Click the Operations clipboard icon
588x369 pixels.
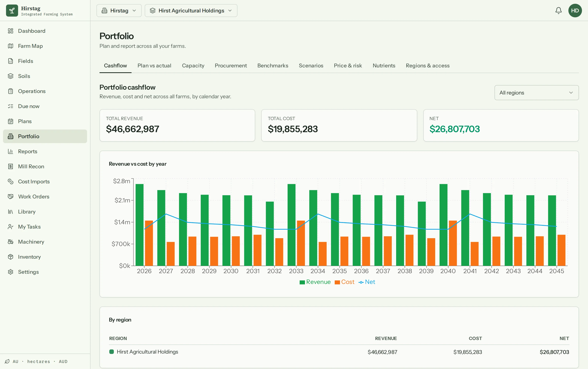coord(11,91)
